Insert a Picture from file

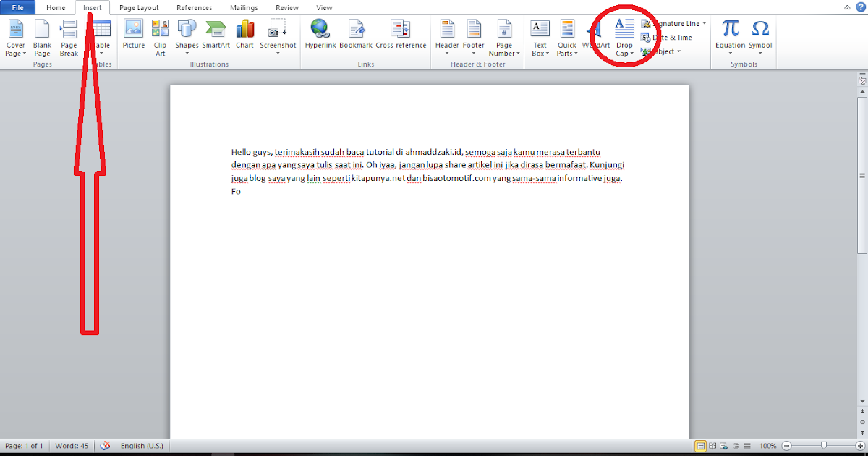click(x=134, y=35)
